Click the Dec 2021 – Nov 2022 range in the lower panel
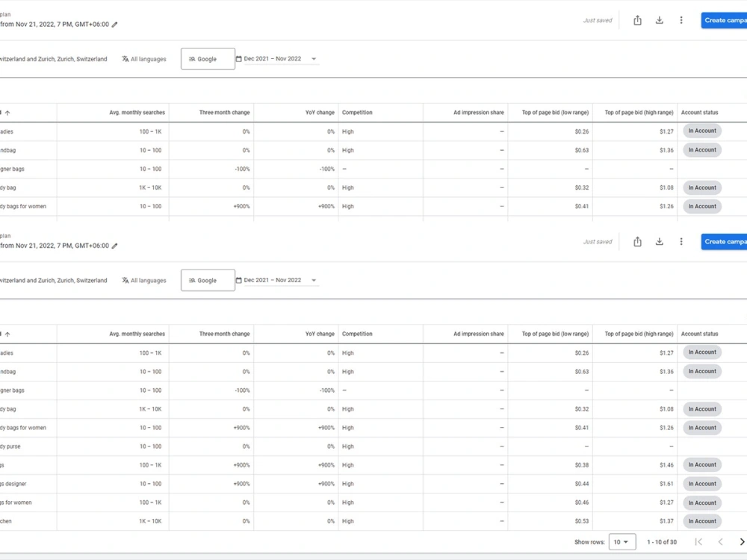Viewport: 747px width, 560px height. point(273,280)
